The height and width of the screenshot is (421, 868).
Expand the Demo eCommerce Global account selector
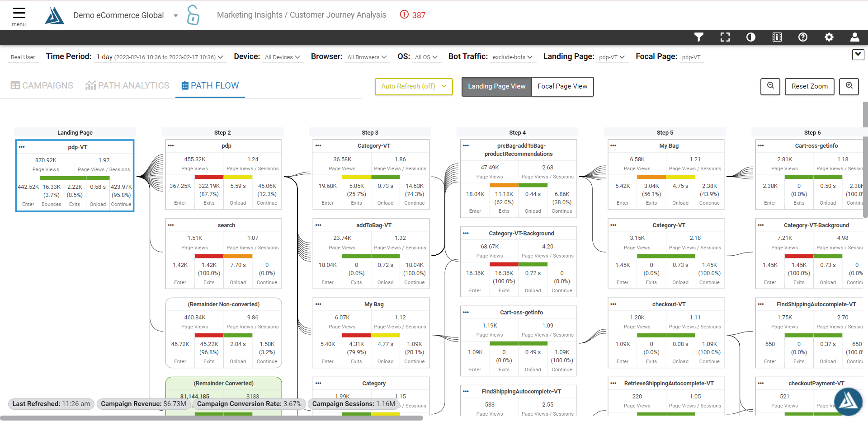pyautogui.click(x=176, y=15)
